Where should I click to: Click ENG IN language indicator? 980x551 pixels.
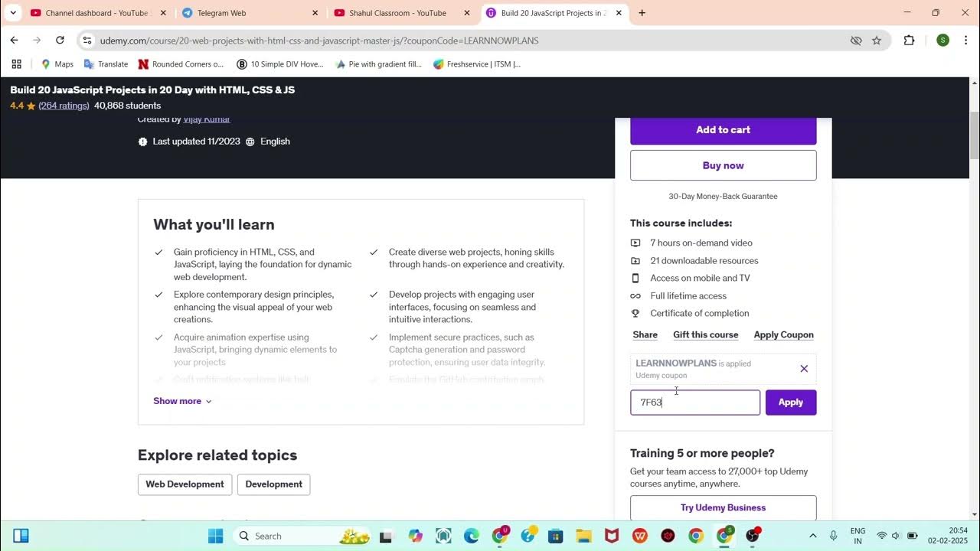[x=857, y=536]
